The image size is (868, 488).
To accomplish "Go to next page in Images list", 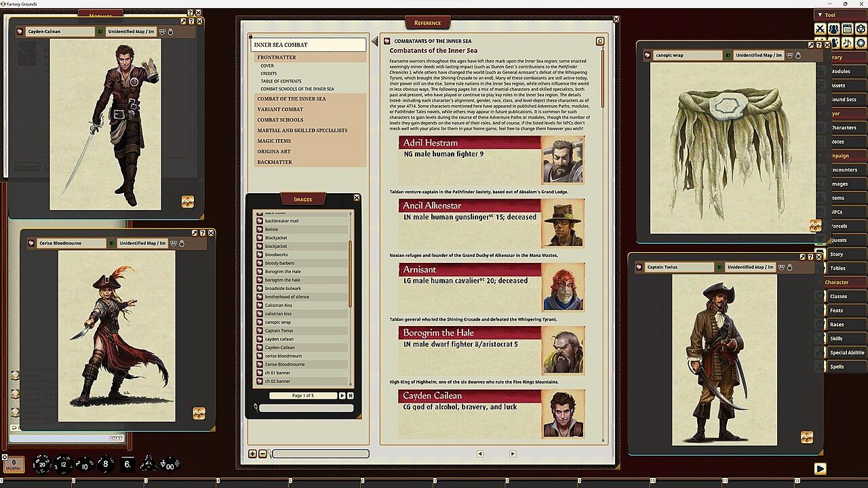I will click(x=342, y=395).
